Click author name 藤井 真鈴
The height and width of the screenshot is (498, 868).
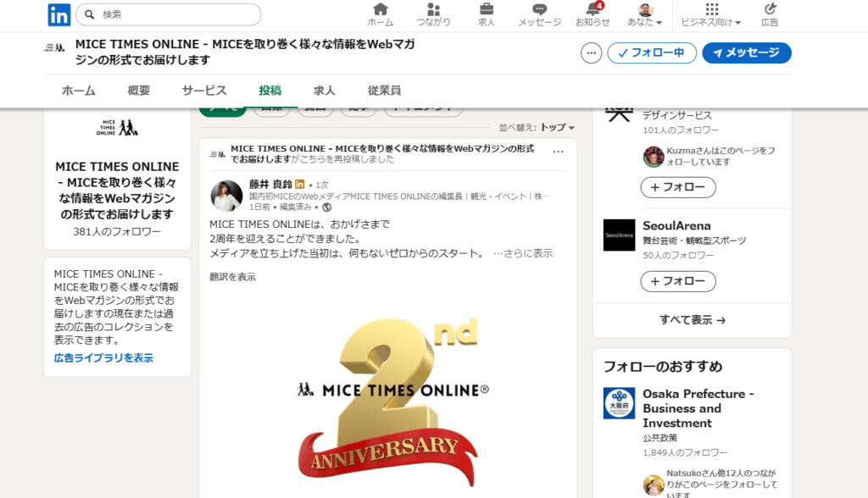pyautogui.click(x=270, y=185)
